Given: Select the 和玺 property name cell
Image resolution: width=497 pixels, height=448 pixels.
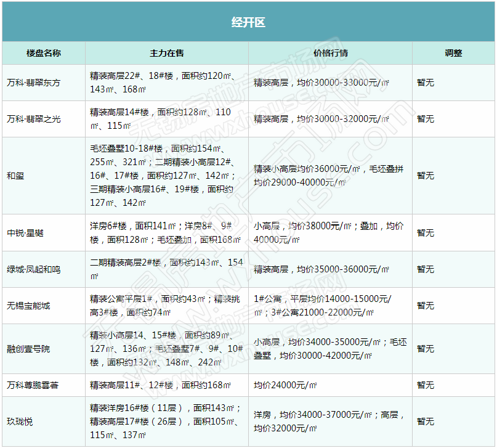Looking at the screenshot, I should click(x=15, y=176).
